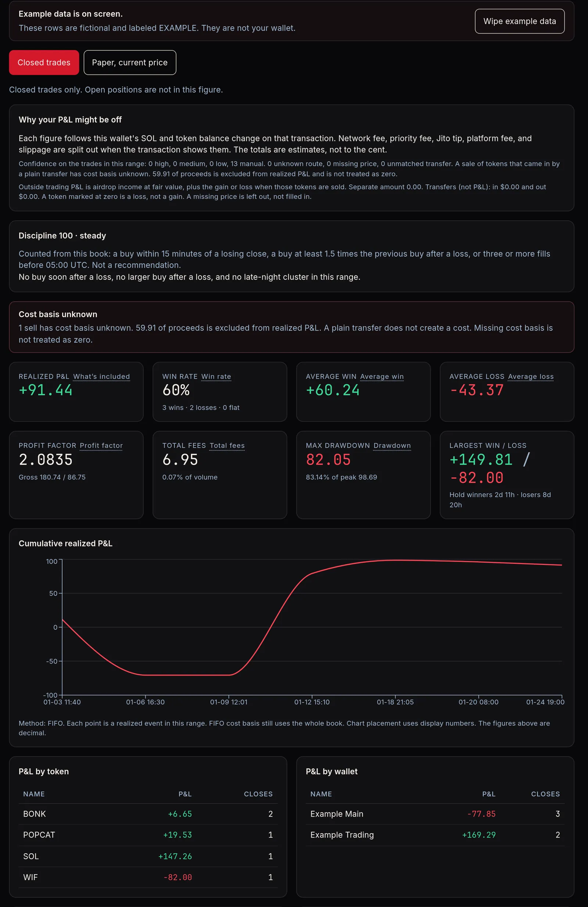Click the "Discipline 100 · steady" heading
The width and height of the screenshot is (588, 907).
[x=62, y=235]
